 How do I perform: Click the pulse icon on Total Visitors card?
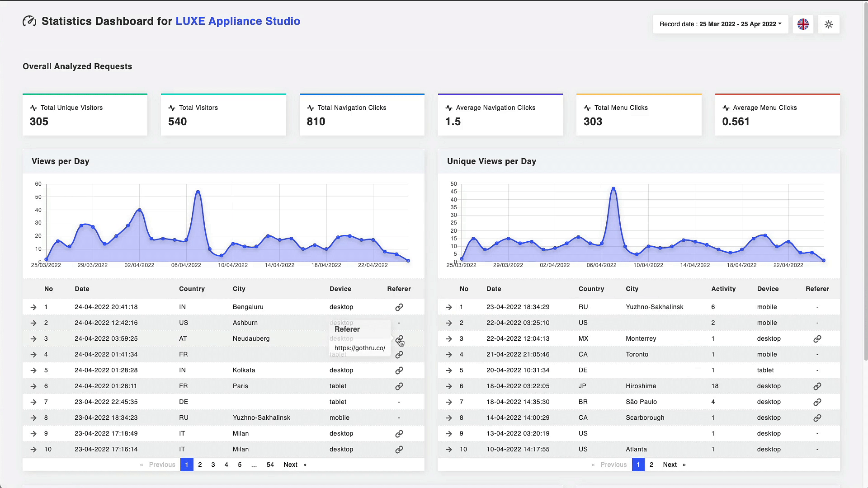tap(172, 108)
